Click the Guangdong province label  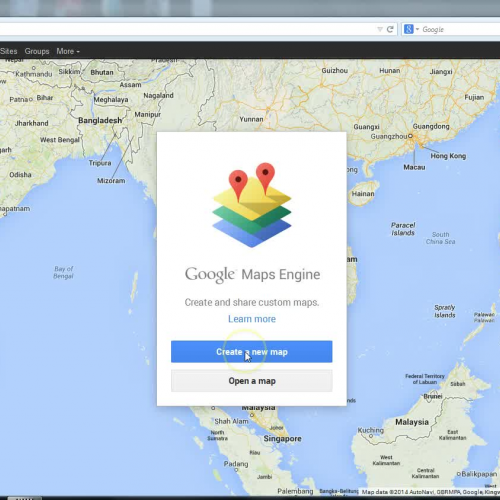point(431,126)
